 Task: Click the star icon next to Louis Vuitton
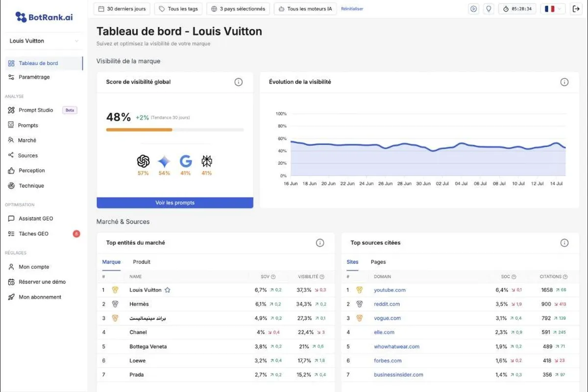pyautogui.click(x=168, y=290)
